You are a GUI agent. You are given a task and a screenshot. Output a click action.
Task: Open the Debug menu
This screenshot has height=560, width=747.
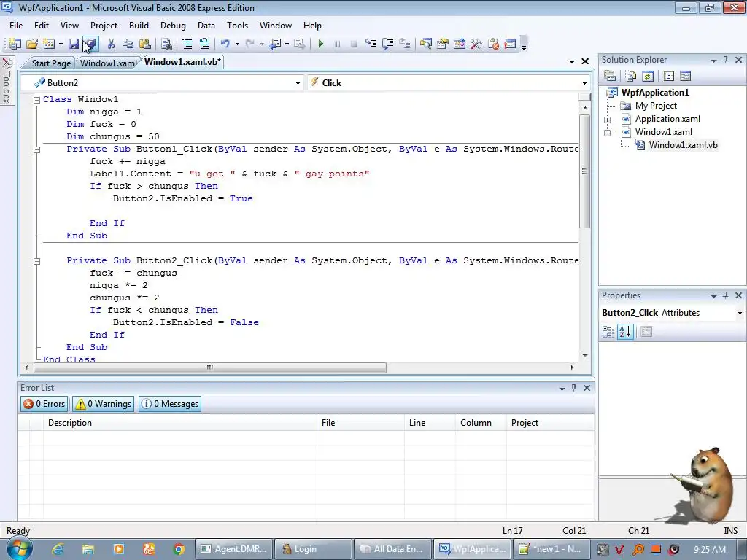click(173, 26)
